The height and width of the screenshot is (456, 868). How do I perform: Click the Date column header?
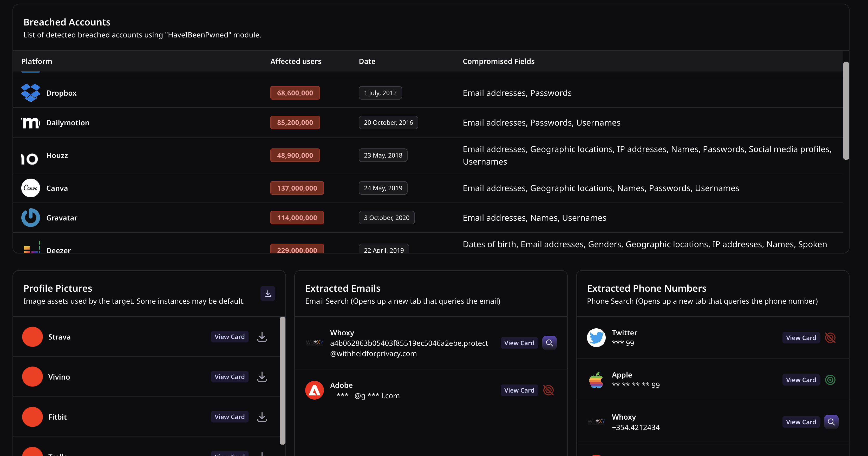367,61
